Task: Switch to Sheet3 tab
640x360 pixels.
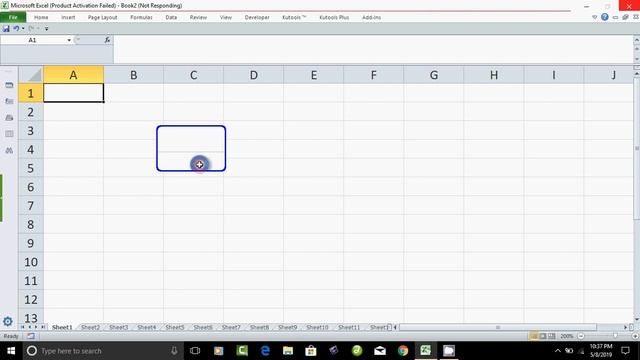Action: point(118,327)
